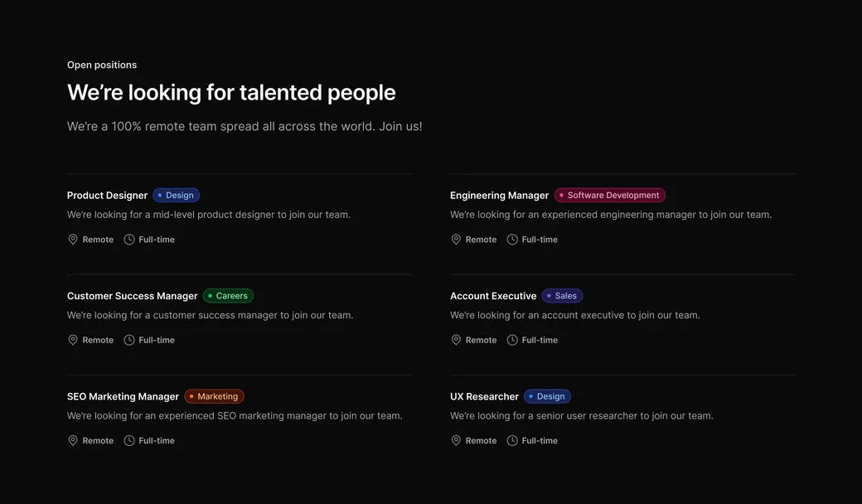Click the location pin under Customer Success Manager
The width and height of the screenshot is (862, 504).
[73, 340]
